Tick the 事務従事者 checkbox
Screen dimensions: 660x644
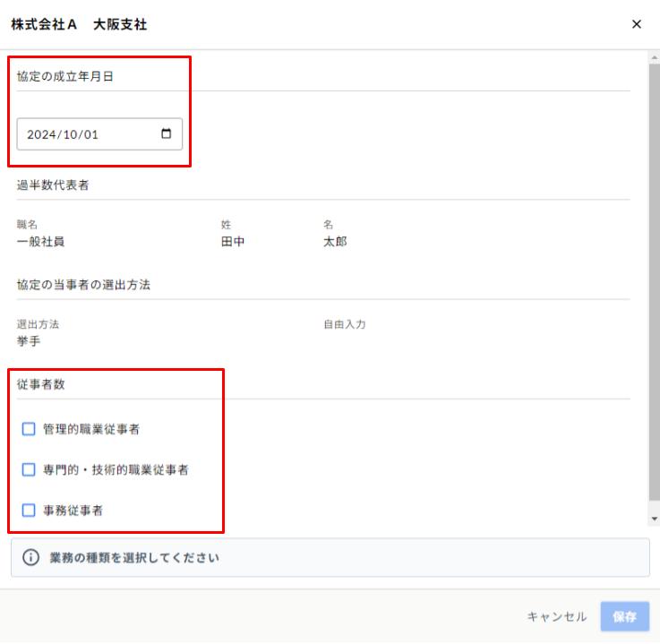pos(29,511)
